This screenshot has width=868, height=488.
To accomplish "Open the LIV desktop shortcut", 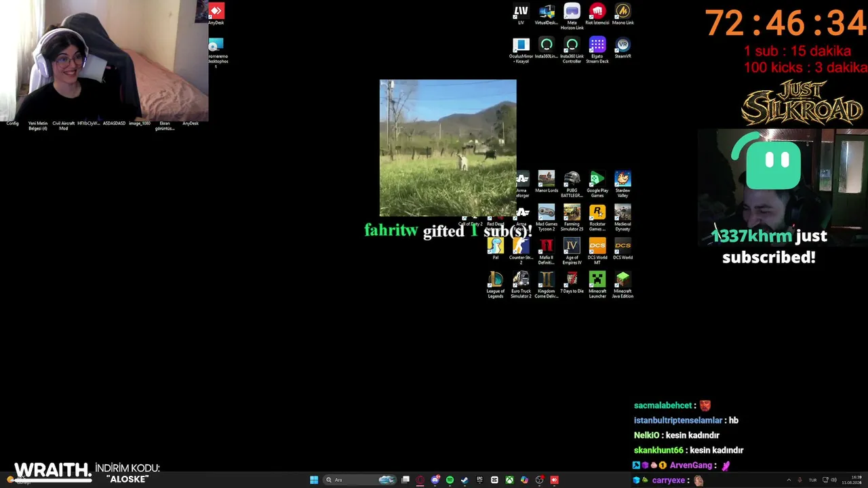I will (x=521, y=14).
